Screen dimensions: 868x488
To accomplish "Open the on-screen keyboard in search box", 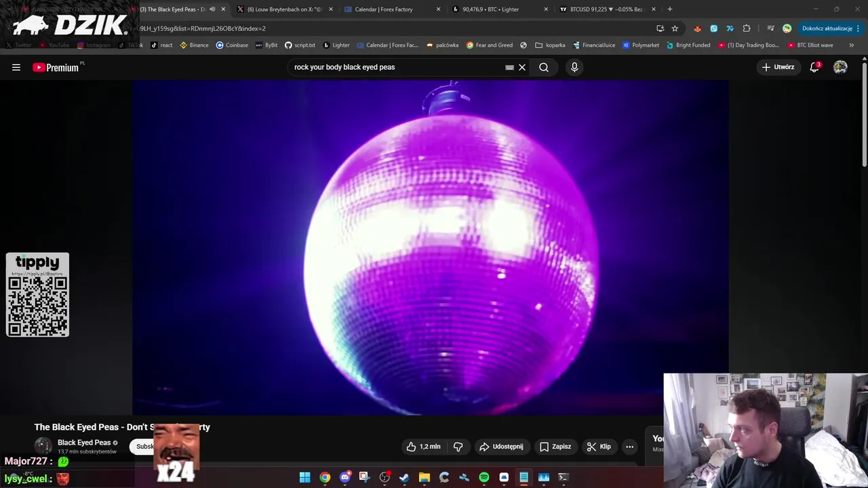I will [x=509, y=67].
